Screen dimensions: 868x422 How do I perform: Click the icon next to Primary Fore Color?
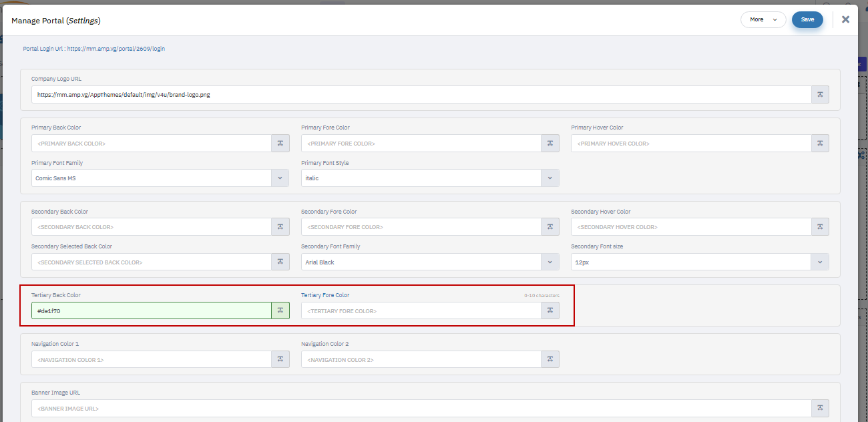click(x=550, y=144)
